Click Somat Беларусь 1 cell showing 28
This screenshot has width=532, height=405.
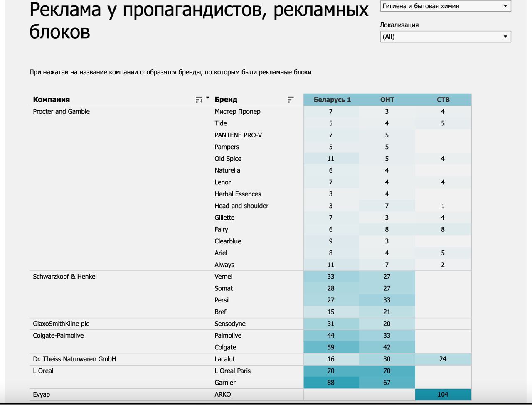pyautogui.click(x=331, y=288)
